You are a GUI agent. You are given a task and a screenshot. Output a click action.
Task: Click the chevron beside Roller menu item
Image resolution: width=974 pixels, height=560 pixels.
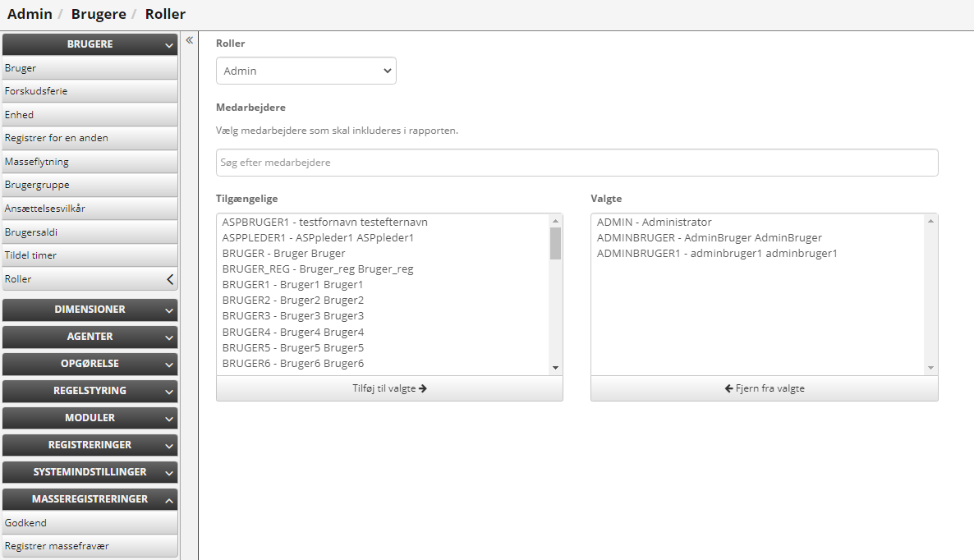[x=170, y=279]
